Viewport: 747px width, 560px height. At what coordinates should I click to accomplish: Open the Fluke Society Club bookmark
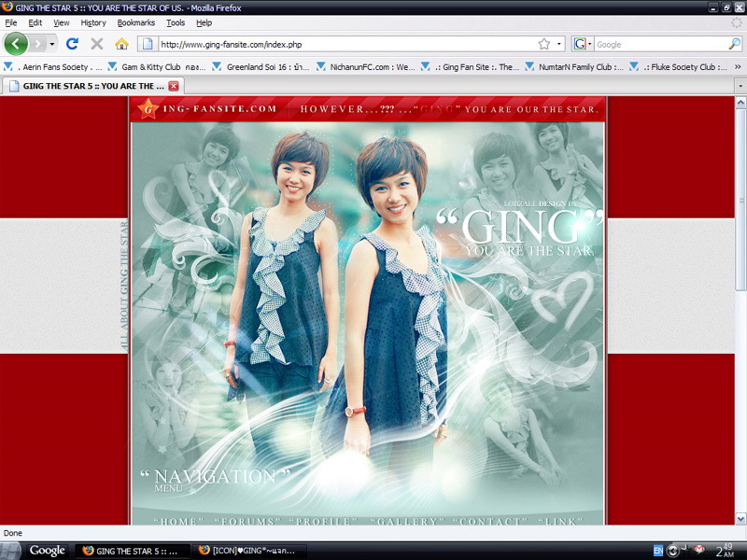(x=679, y=67)
